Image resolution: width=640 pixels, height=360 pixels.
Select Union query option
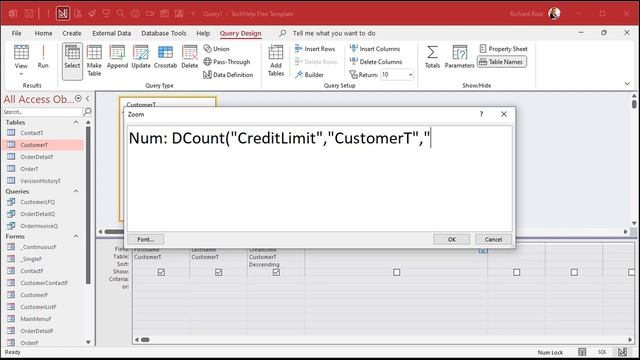(216, 49)
